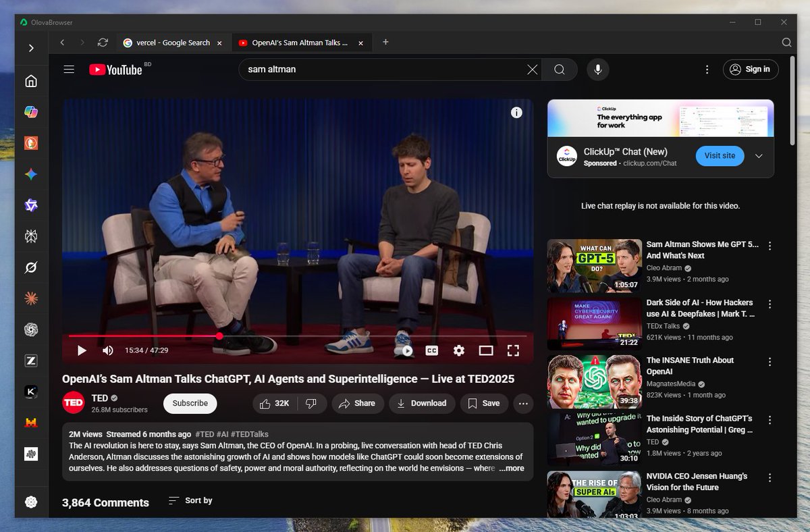Screen dimensions: 810x532
Task: Open the ChatGPT icon in the sidebar
Action: tap(31, 329)
